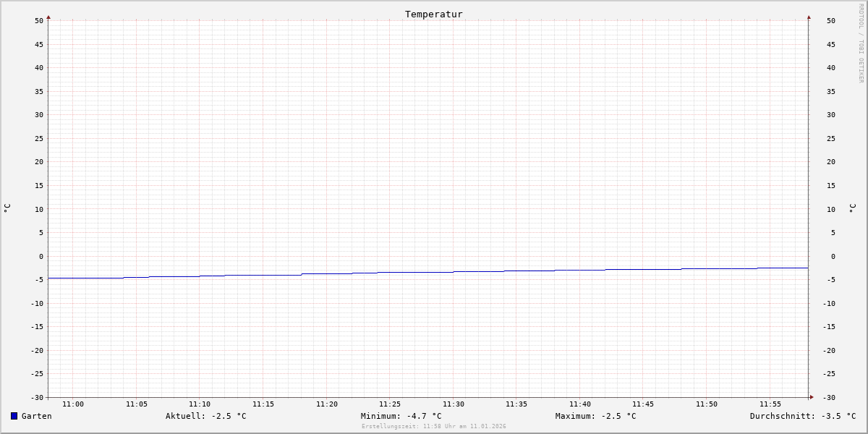
Task: Click the 50 label on the left axis
Action: click(39, 21)
